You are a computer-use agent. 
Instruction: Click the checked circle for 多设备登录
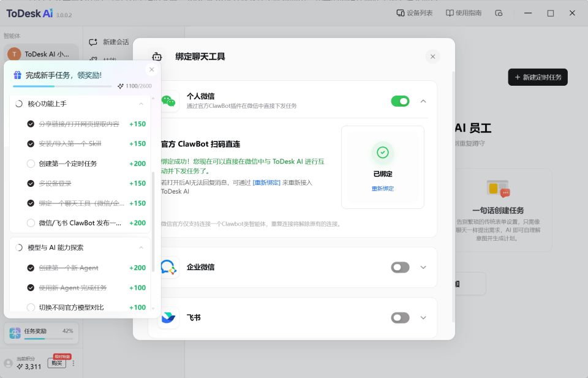click(x=31, y=183)
